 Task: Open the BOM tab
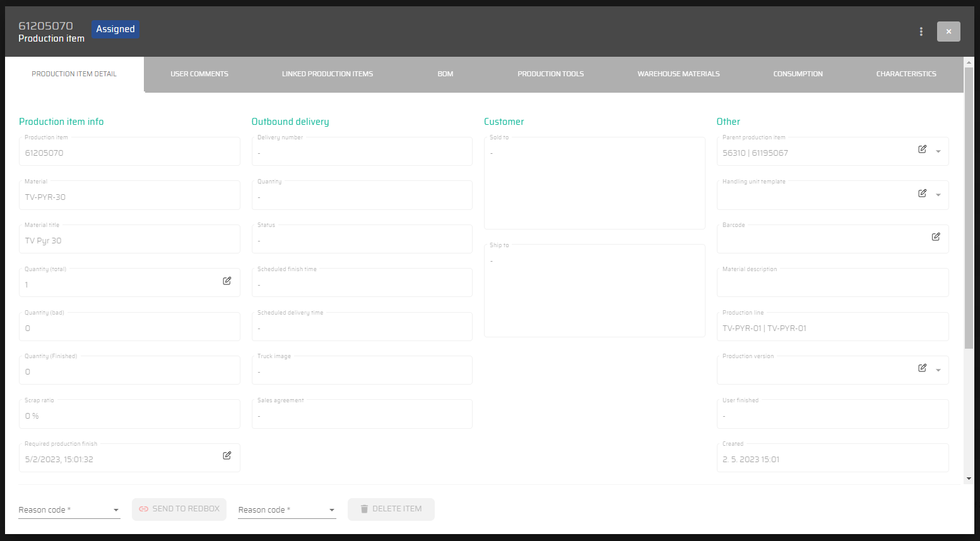(x=445, y=74)
